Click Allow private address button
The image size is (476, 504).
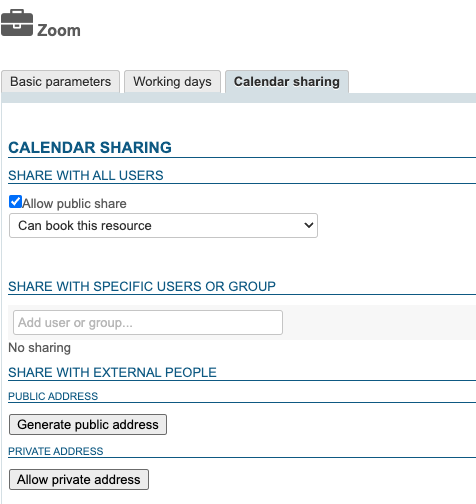pos(79,480)
